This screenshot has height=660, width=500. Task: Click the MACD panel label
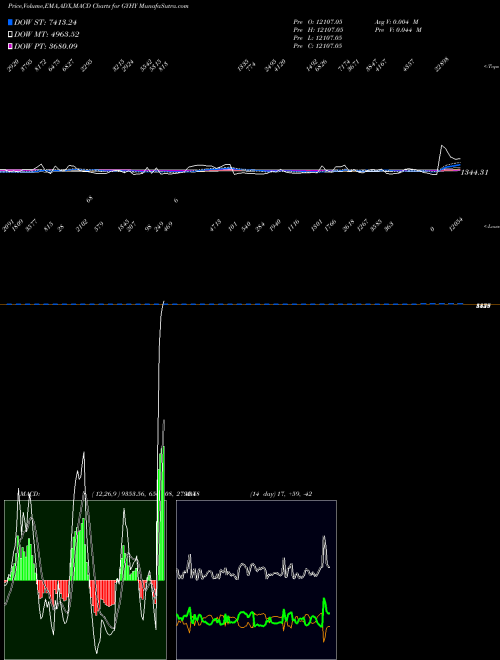(29, 494)
